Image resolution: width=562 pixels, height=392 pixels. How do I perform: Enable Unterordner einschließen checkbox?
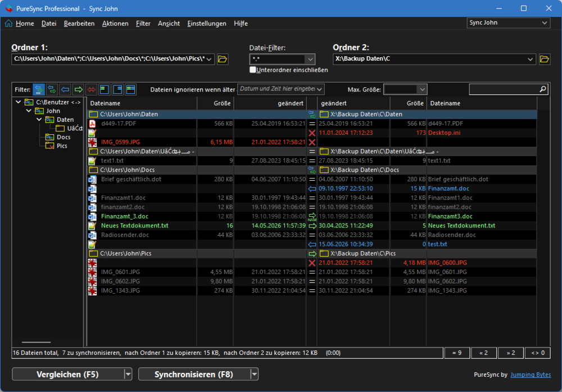point(253,70)
